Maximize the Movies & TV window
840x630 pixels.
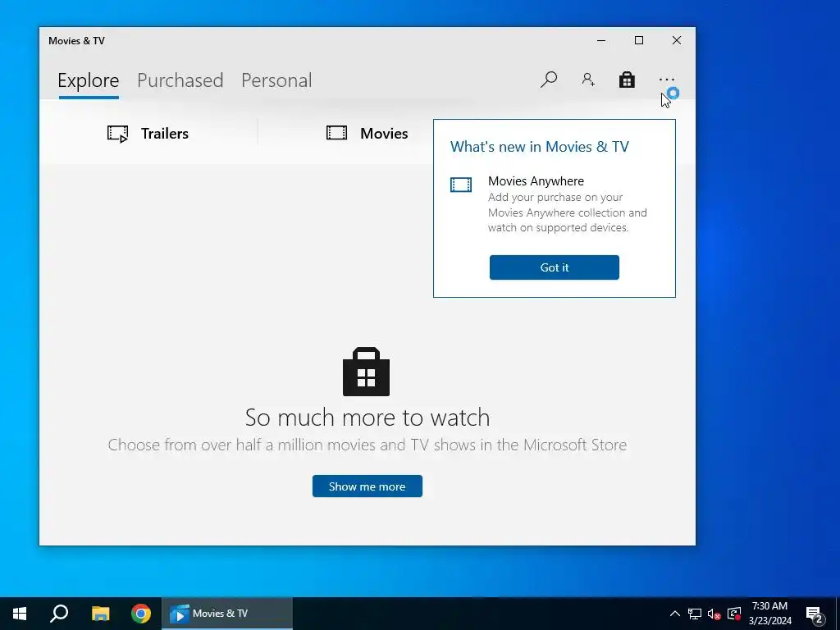[x=639, y=41]
